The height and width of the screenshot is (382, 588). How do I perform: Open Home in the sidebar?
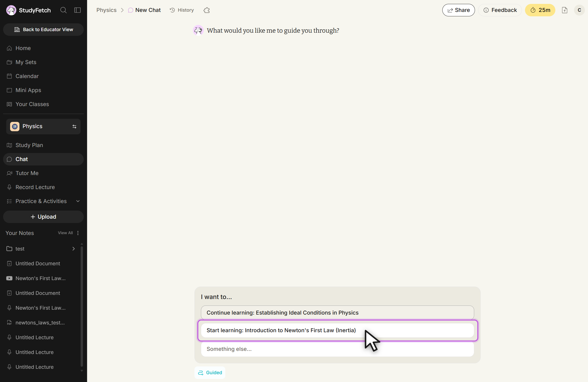click(x=43, y=48)
